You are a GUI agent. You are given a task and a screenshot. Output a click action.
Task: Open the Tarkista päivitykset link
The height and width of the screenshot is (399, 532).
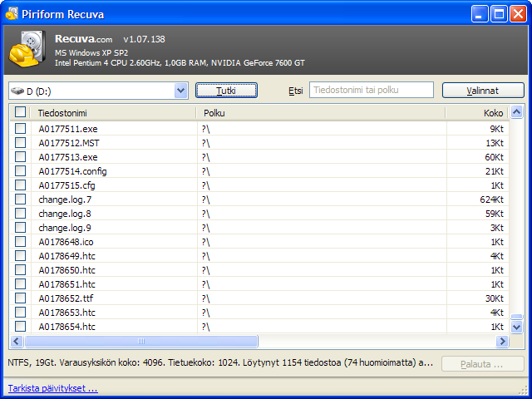coord(52,388)
